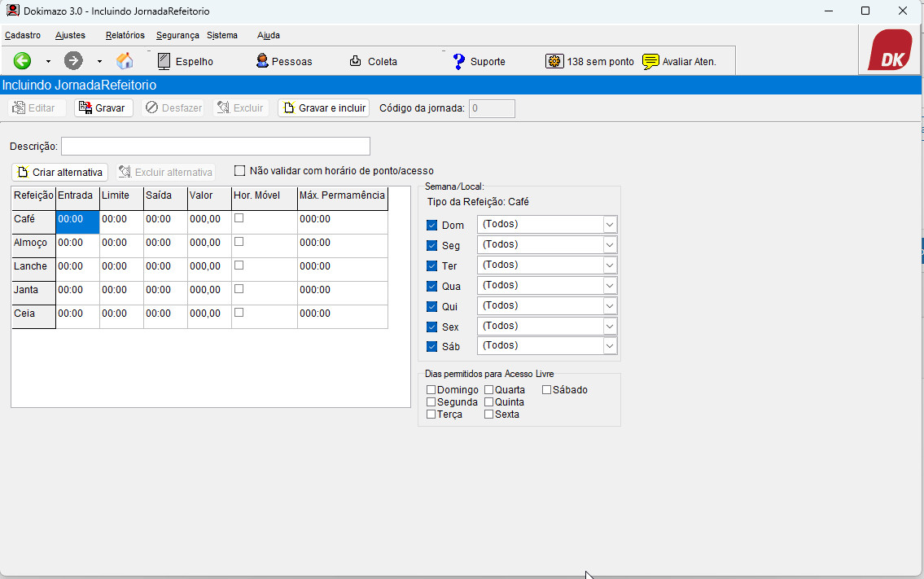Click the green back arrow icon

coord(23,61)
